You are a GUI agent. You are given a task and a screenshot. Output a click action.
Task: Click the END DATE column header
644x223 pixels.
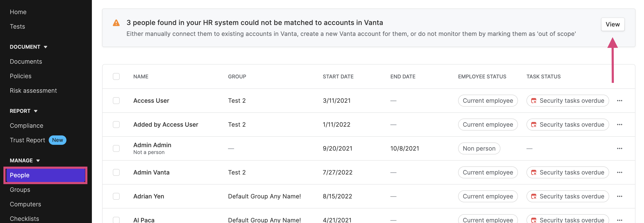coord(403,76)
